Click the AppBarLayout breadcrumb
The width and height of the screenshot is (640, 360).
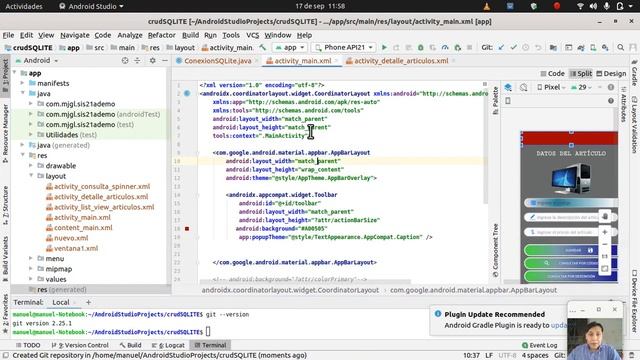(473, 290)
